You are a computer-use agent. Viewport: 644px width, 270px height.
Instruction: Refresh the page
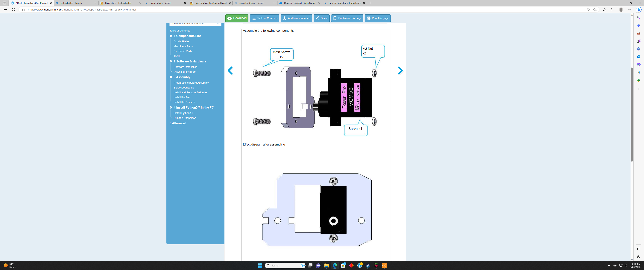coord(13,10)
